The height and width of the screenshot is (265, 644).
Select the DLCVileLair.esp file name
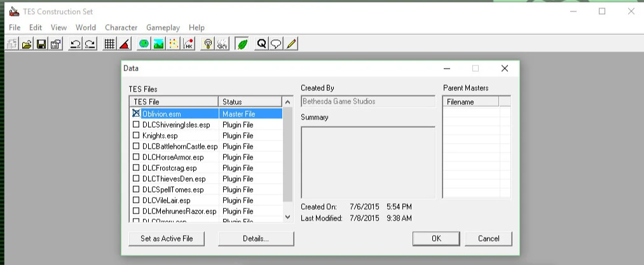coord(167,200)
